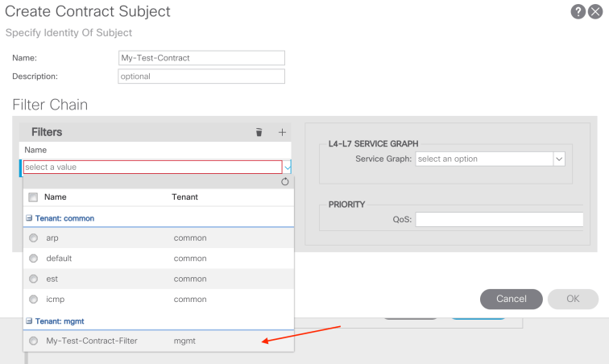Click the help question mark icon
The height and width of the screenshot is (364, 609).
(578, 11)
